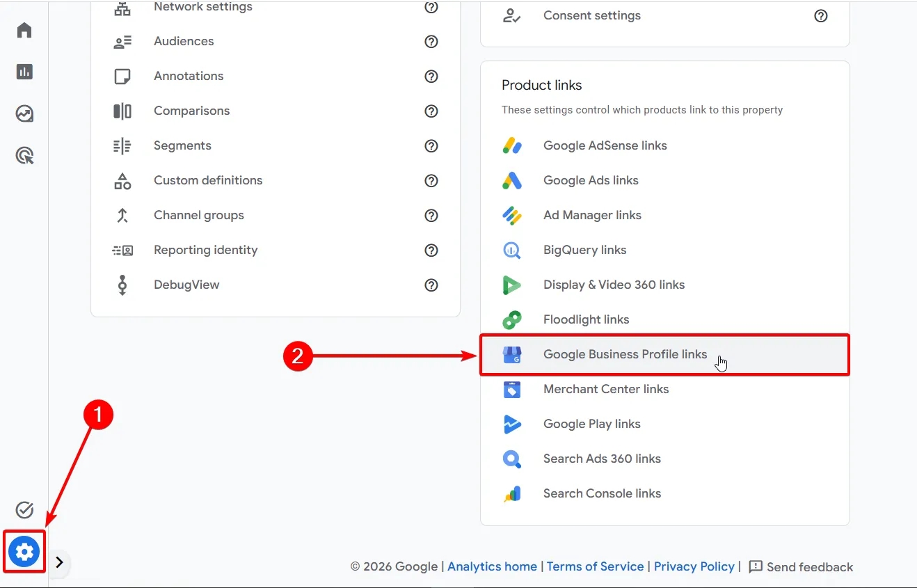The width and height of the screenshot is (917, 588).
Task: Click the Consent settings person icon
Action: pos(512,16)
